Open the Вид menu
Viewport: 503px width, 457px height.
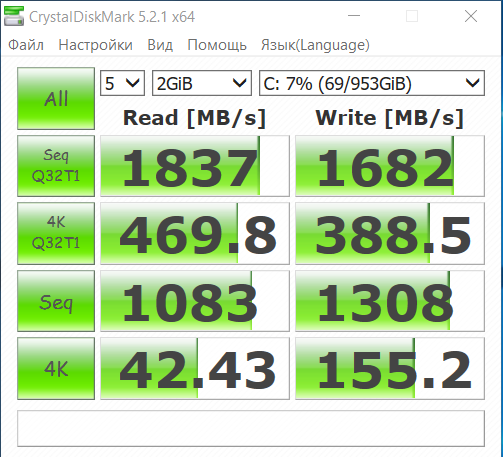(160, 45)
